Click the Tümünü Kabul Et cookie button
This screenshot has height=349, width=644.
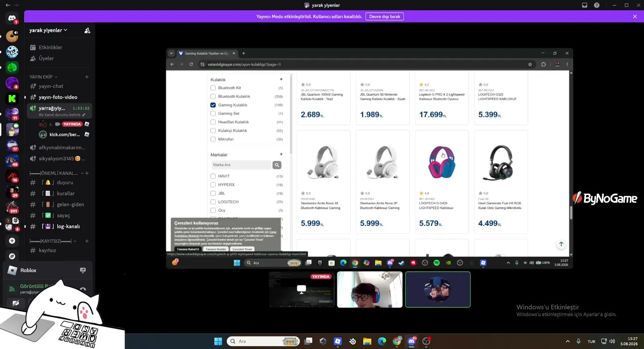tap(188, 249)
